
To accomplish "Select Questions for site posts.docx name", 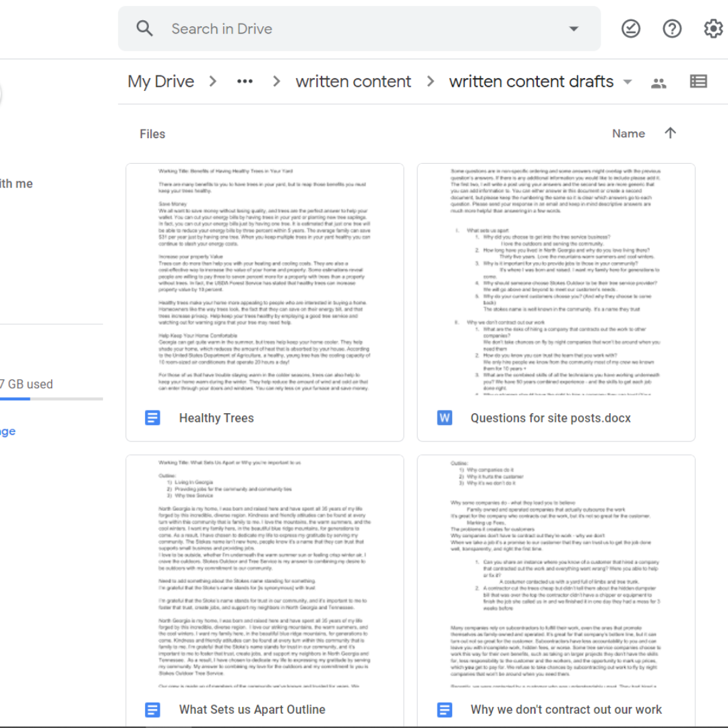I will tap(551, 418).
